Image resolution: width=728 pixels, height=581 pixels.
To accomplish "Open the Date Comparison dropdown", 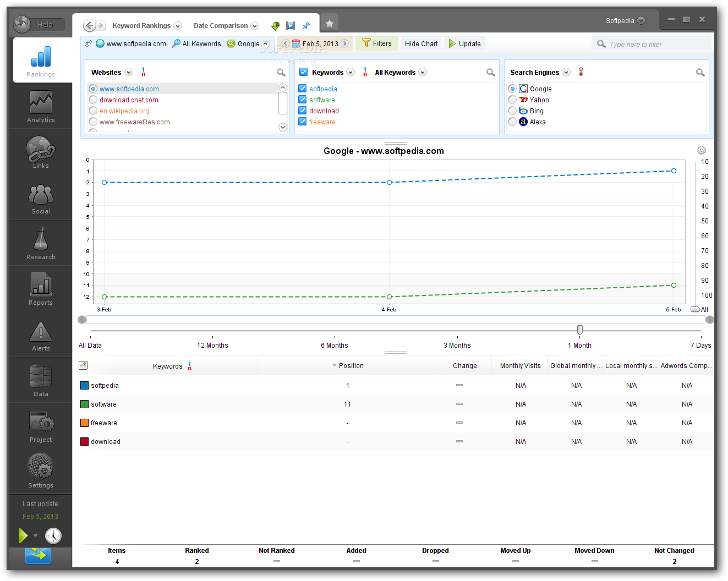I will click(255, 26).
